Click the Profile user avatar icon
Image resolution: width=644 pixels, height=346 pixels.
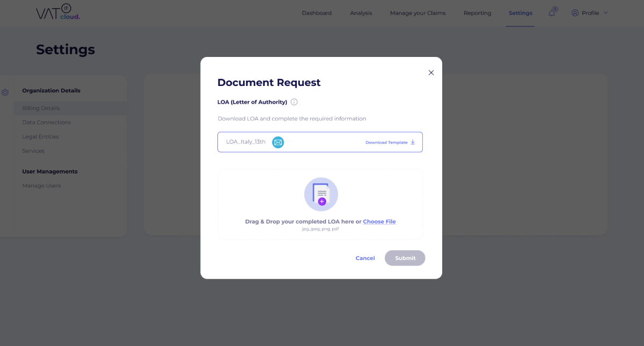pos(575,13)
